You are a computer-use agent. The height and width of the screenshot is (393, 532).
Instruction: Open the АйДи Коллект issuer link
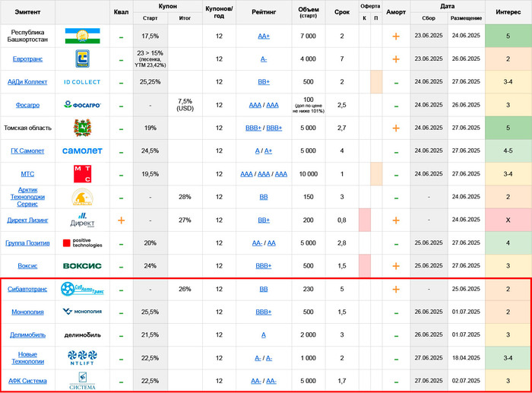click(27, 82)
